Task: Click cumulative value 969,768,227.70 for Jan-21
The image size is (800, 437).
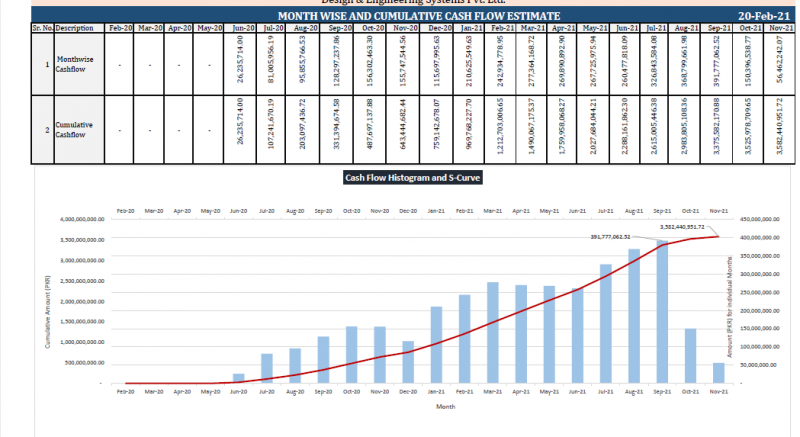Action: point(468,123)
